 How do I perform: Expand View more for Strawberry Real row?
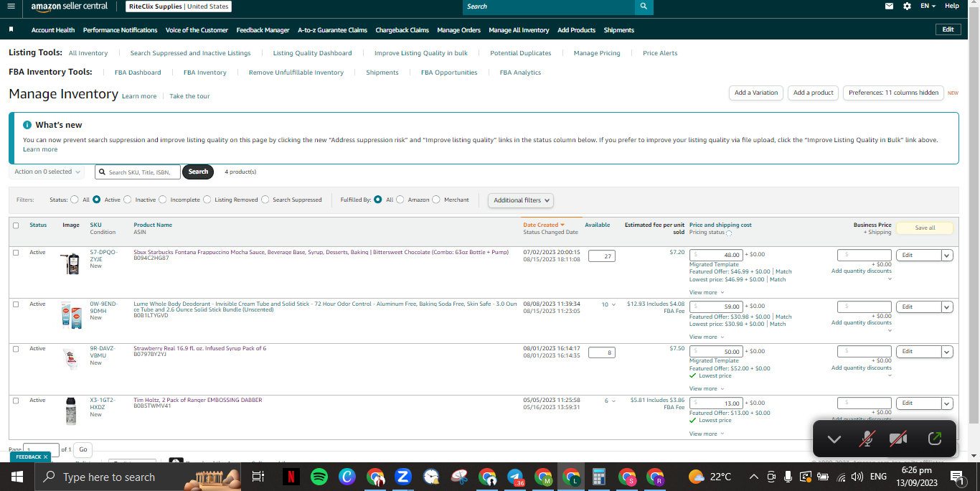(707, 388)
